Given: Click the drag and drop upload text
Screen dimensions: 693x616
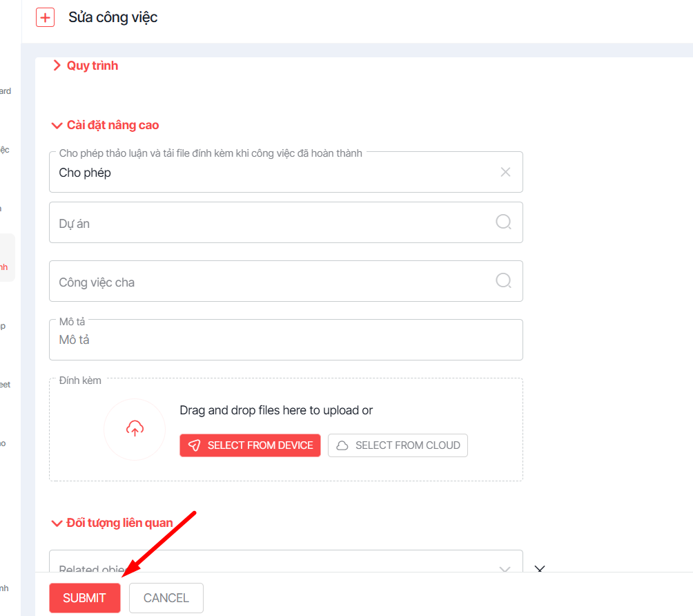Looking at the screenshot, I should pyautogui.click(x=276, y=410).
